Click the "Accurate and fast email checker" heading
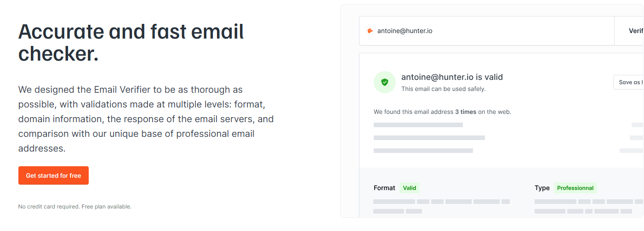 pyautogui.click(x=131, y=42)
